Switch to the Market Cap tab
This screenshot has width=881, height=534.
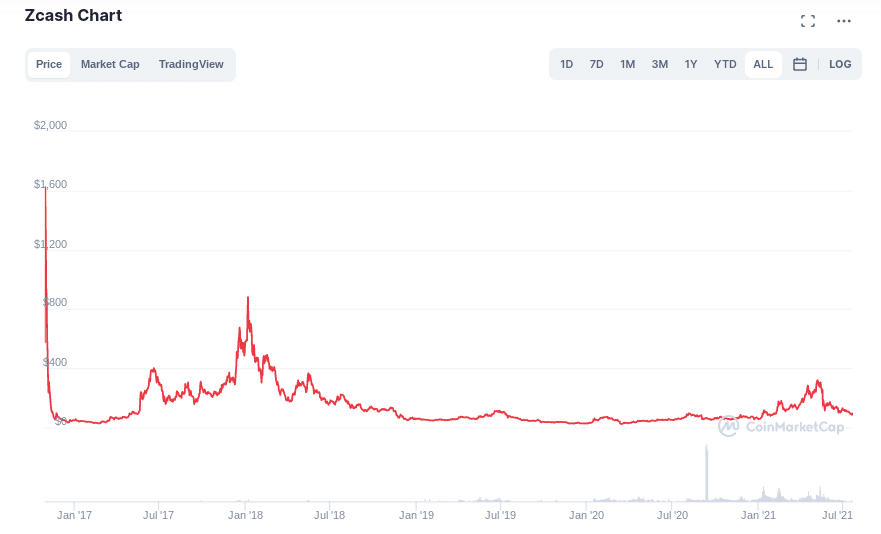pos(110,64)
